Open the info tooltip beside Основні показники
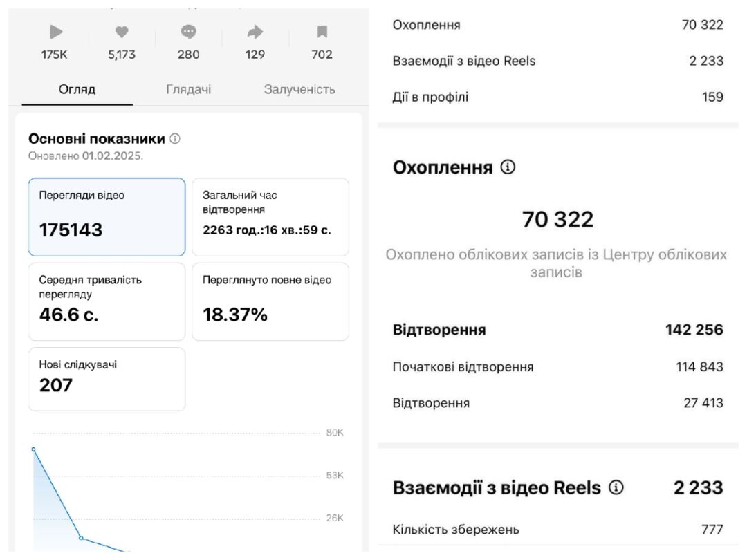 click(175, 138)
